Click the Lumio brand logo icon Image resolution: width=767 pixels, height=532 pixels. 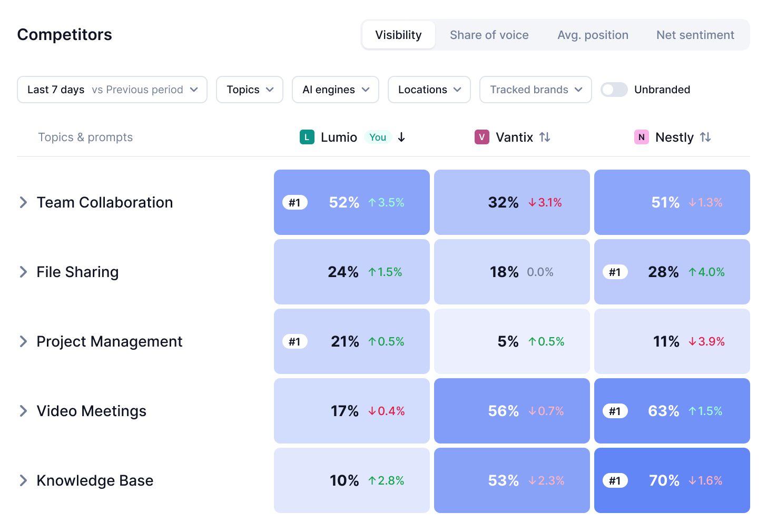tap(307, 137)
